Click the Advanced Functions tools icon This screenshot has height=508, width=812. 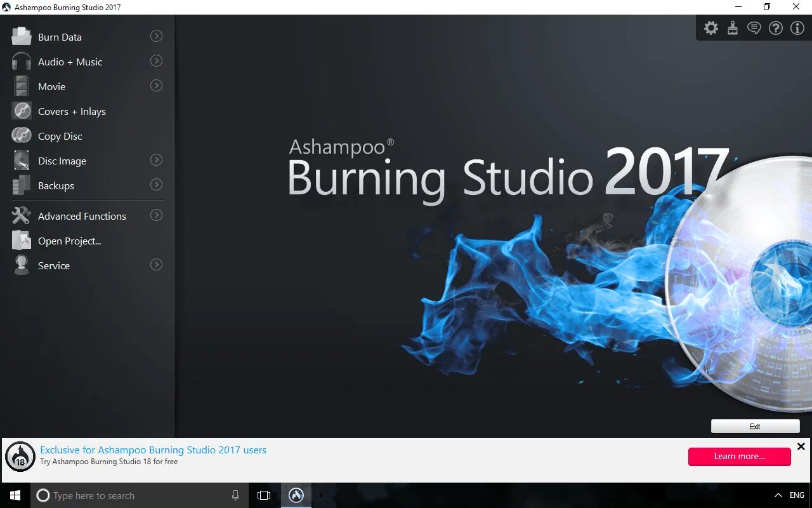(x=21, y=215)
